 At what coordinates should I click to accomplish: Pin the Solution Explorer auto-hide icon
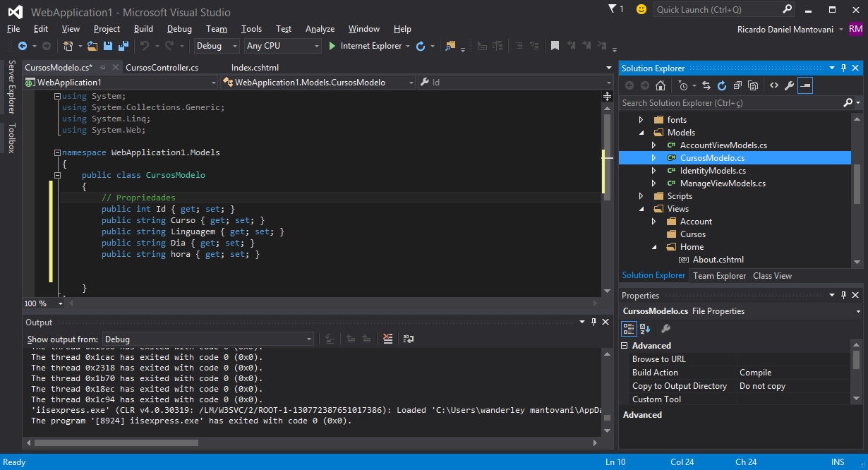click(843, 68)
